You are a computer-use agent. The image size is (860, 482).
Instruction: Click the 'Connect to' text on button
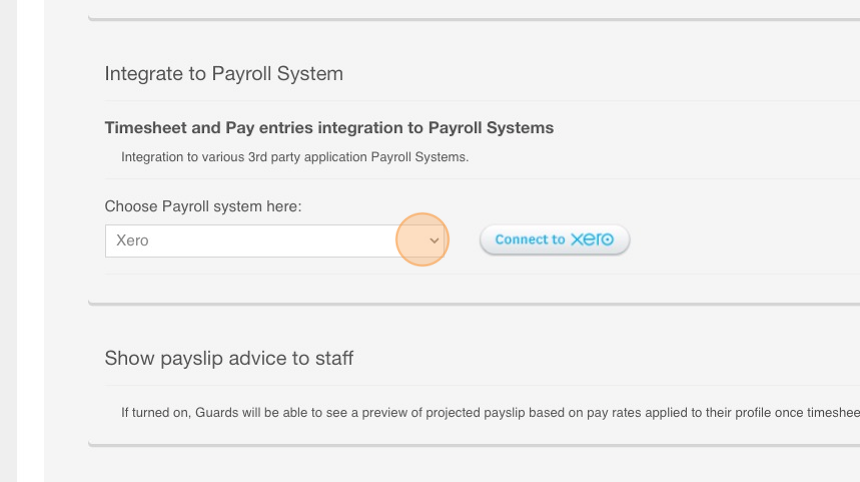click(530, 240)
